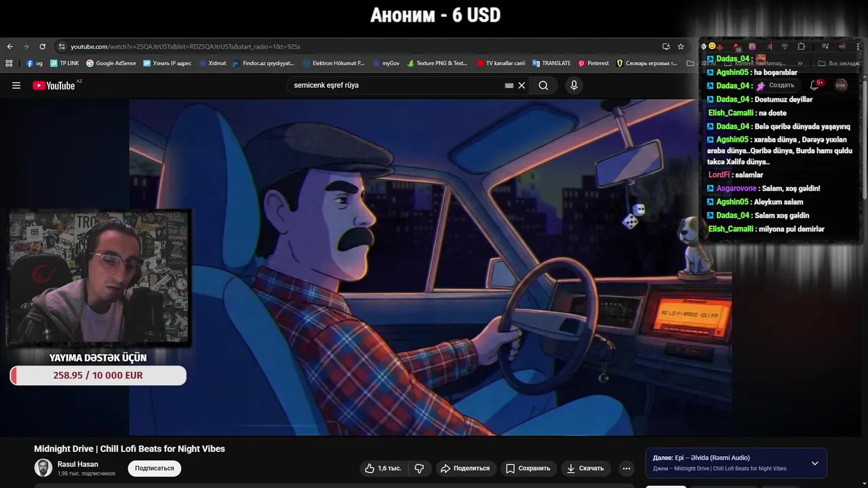Click the Создать create button
This screenshot has height=488, width=868.
775,85
